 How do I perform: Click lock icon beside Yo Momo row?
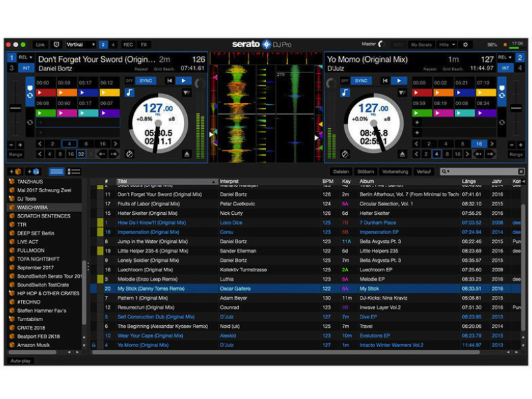94,345
